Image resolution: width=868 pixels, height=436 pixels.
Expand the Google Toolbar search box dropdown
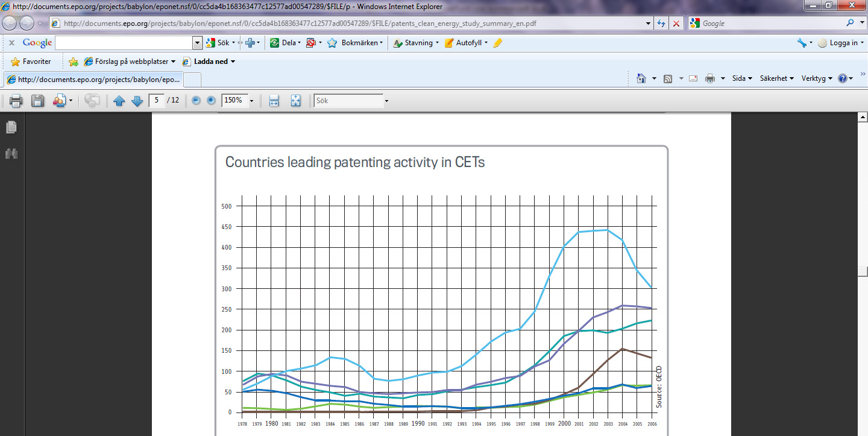click(197, 43)
